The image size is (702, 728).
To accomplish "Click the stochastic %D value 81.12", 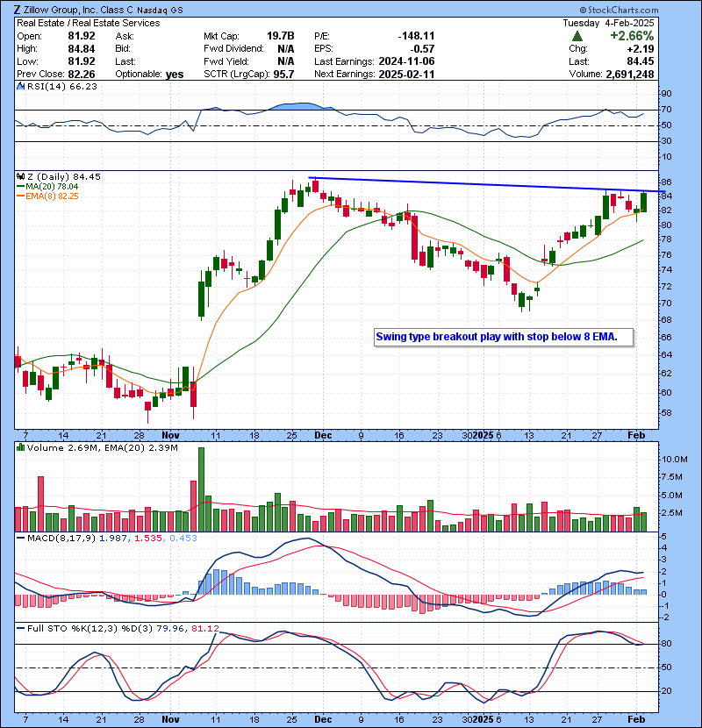I will [x=204, y=628].
